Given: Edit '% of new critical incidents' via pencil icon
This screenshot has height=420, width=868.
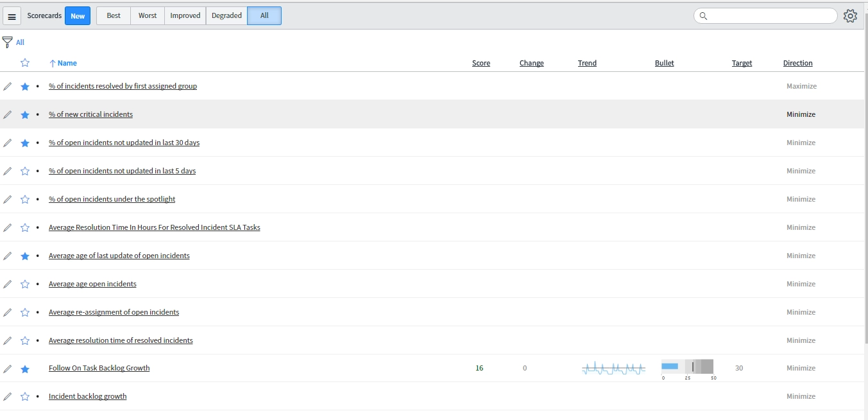Looking at the screenshot, I should coord(8,114).
